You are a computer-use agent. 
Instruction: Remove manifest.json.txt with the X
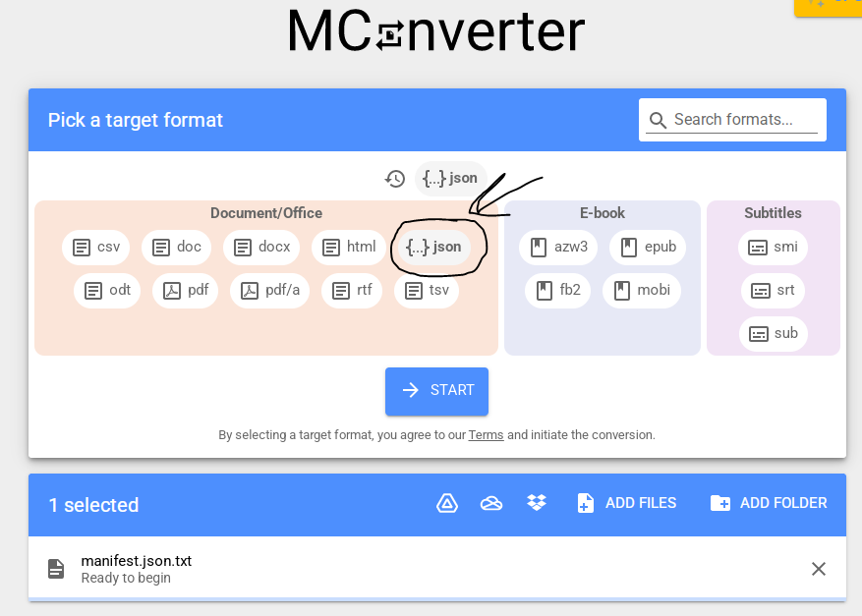point(819,569)
